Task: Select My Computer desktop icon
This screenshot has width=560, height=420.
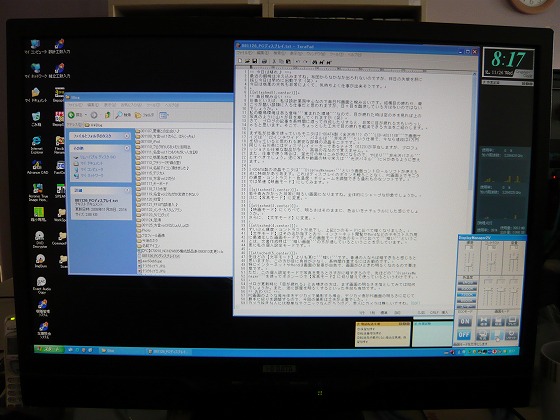Action: click(x=36, y=47)
